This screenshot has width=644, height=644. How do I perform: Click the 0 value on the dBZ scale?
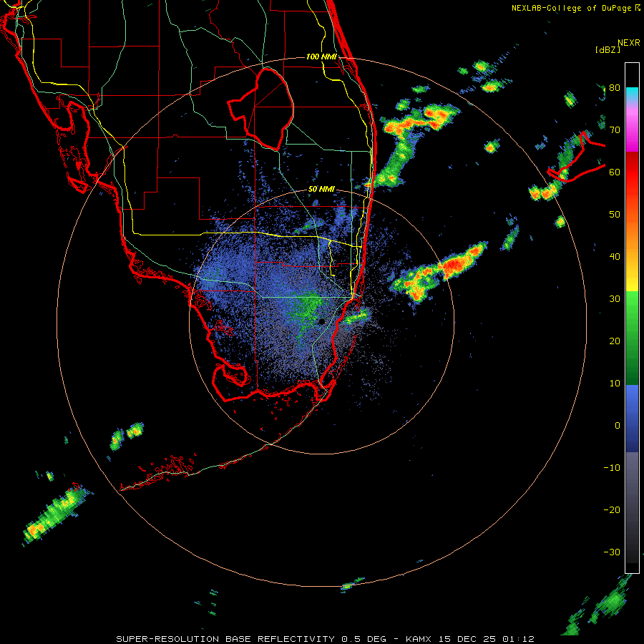618,426
